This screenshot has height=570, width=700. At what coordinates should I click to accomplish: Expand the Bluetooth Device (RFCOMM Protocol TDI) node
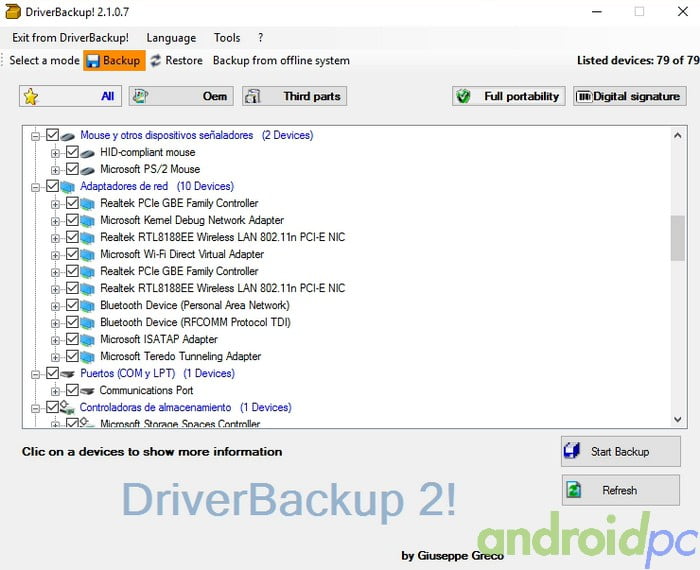(x=55, y=324)
